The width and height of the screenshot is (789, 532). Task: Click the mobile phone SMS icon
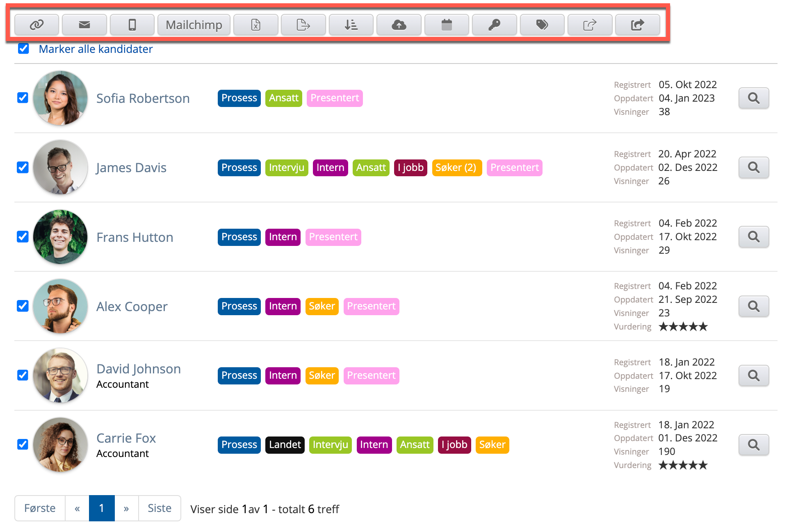132,25
